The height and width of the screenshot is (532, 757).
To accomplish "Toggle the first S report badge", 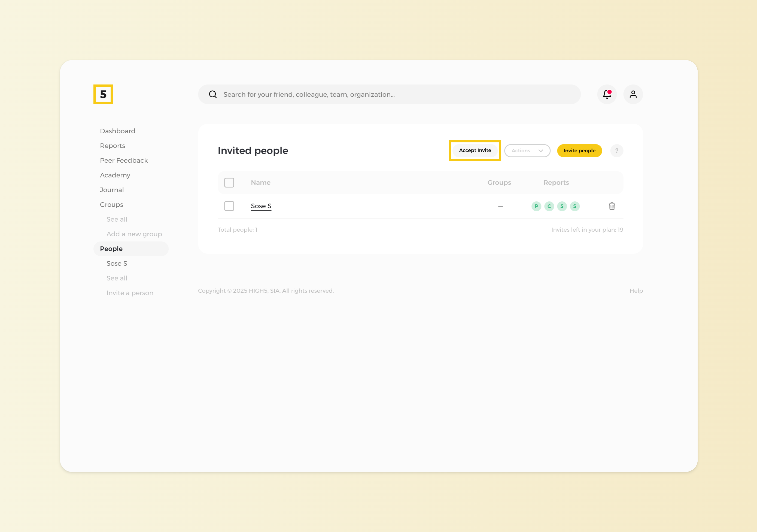I will point(562,206).
